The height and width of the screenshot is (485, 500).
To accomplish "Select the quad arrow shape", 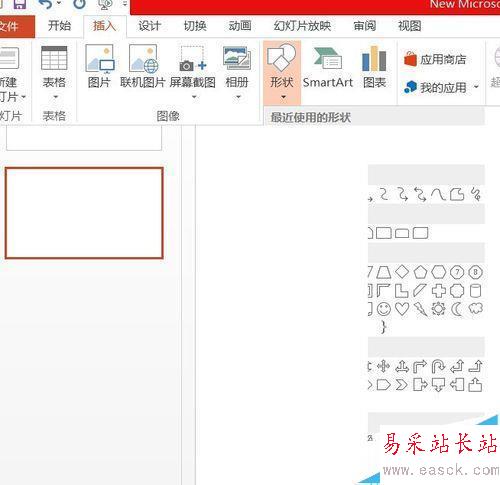I will point(383,366).
